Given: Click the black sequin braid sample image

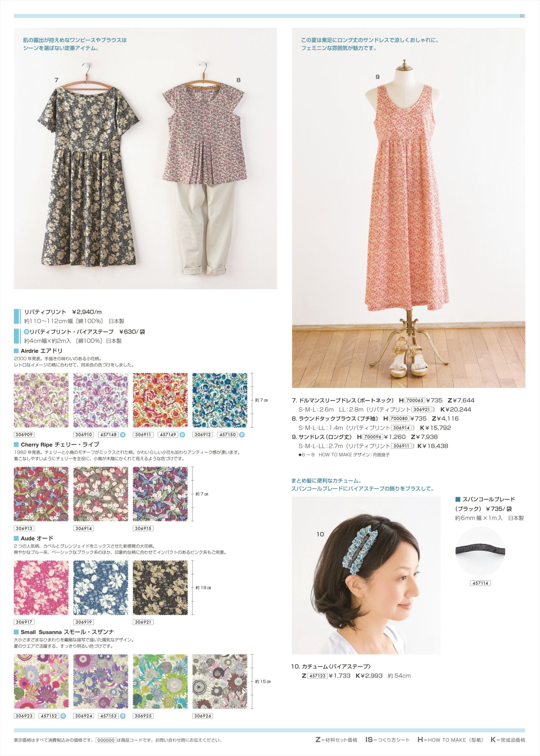Looking at the screenshot, I should 480,551.
